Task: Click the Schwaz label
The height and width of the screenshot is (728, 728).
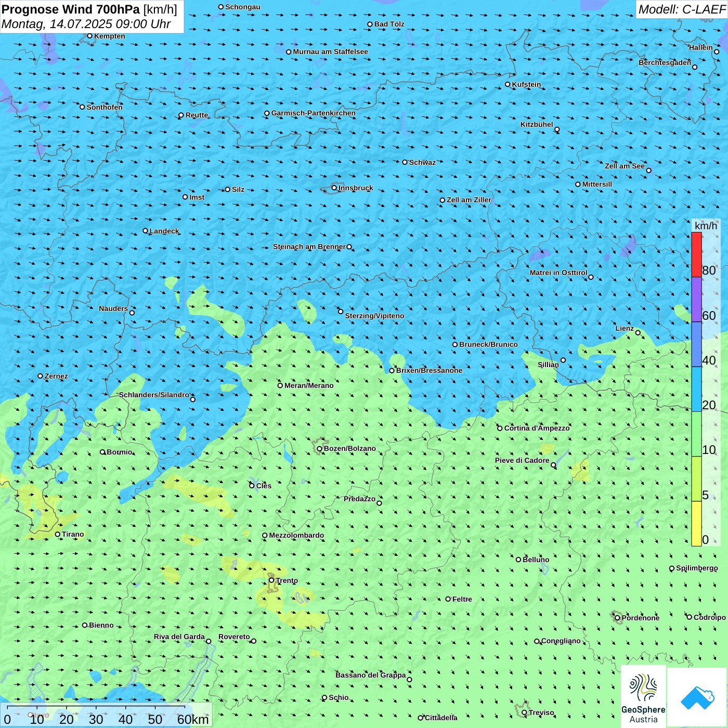Action: (422, 162)
